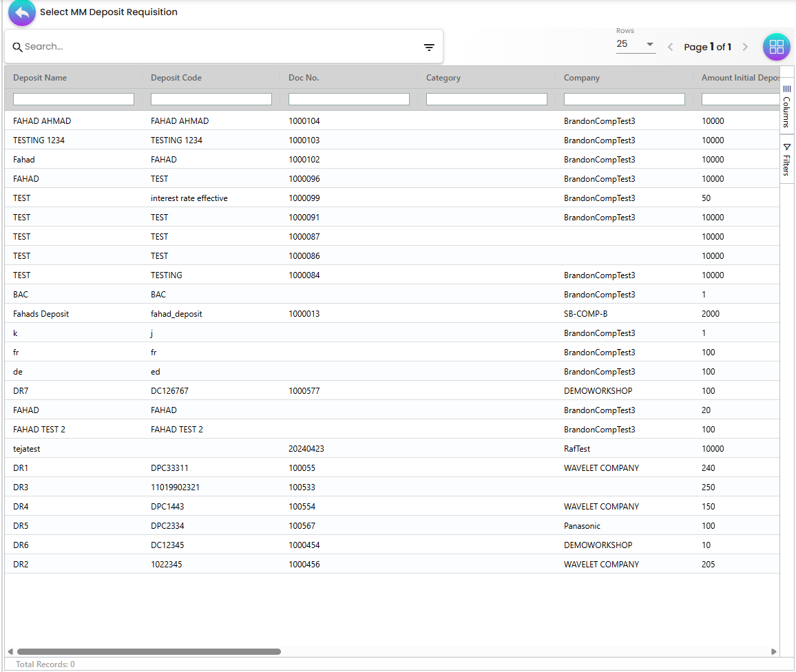
Task: Select the FAHAD AHMAD deposit name cell
Action: 42,120
